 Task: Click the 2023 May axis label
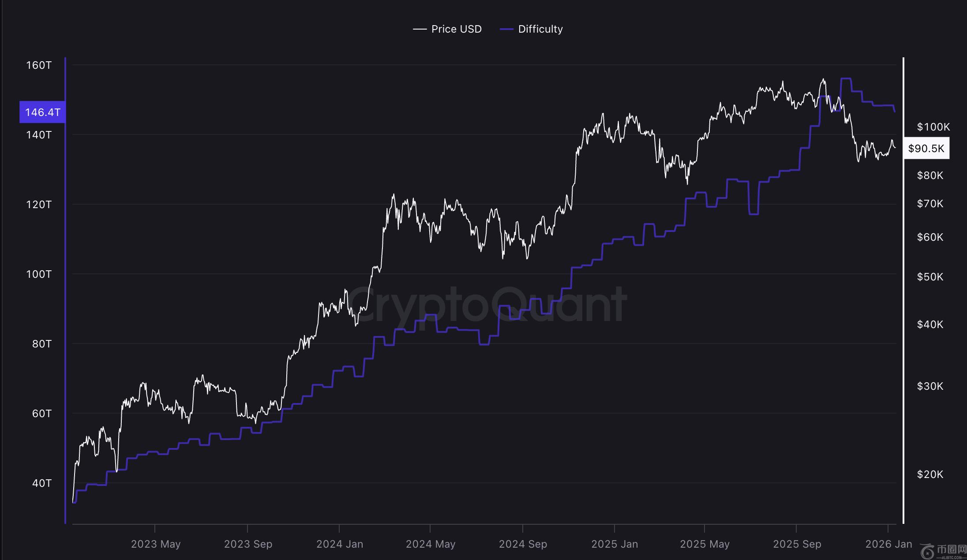156,544
